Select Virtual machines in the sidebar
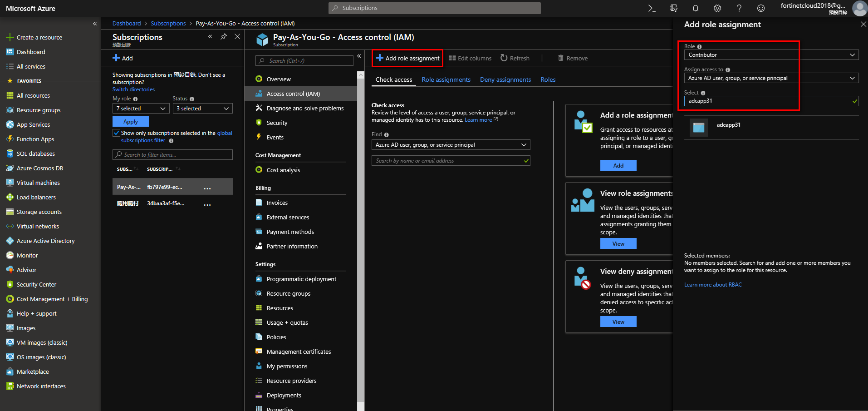This screenshot has width=868, height=411. (x=38, y=183)
